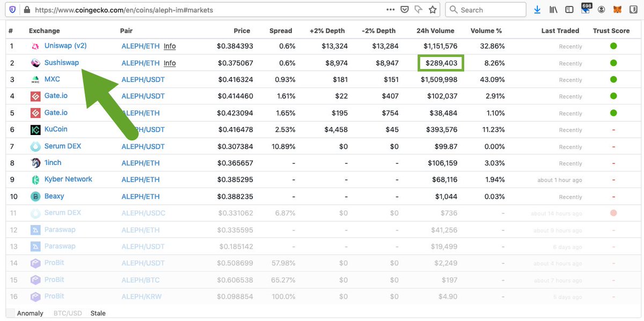Open ALEPH/ETH pair on Uniswap row
This screenshot has height=321, width=644.
(141, 46)
